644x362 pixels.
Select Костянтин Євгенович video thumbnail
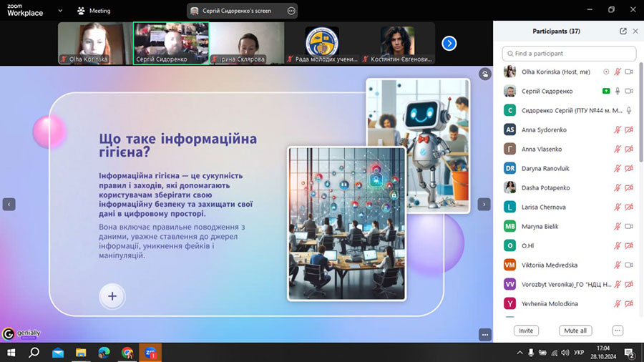pyautogui.click(x=397, y=43)
